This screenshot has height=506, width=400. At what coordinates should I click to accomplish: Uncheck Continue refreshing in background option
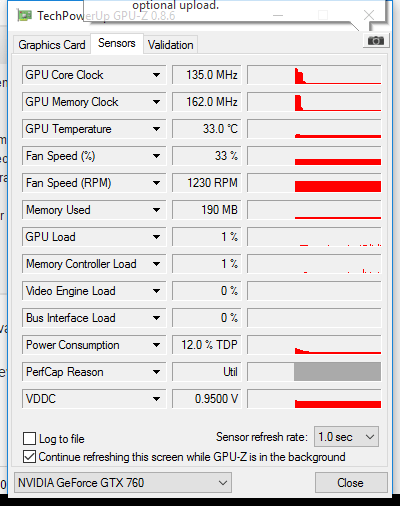click(29, 457)
